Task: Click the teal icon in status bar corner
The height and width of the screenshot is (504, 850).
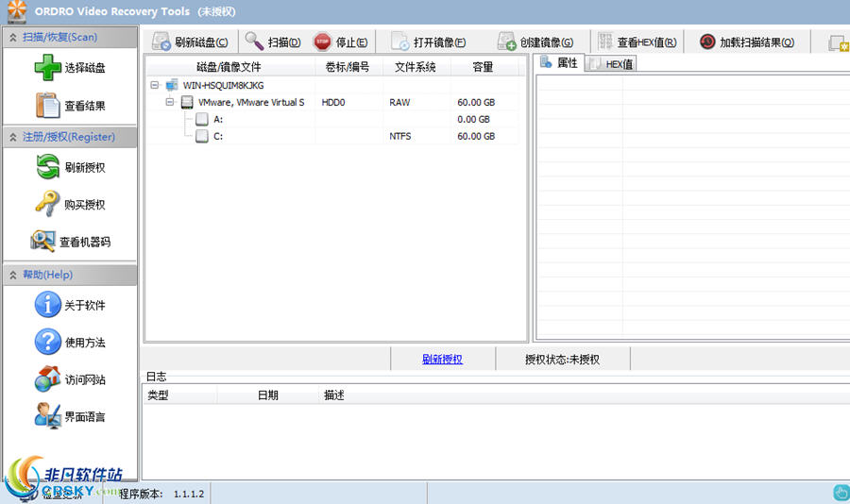Action: point(841,493)
